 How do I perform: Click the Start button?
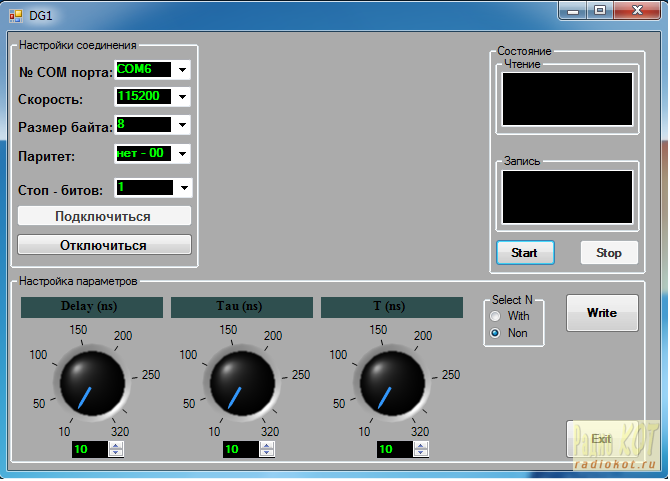pyautogui.click(x=525, y=253)
